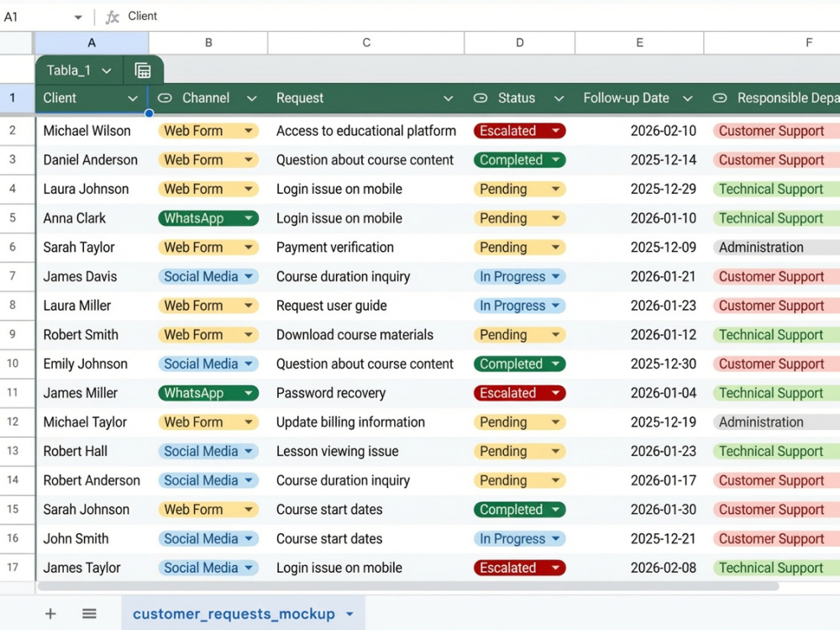
Task: Select the cell 'Michael Wilson'
Action: click(x=92, y=131)
